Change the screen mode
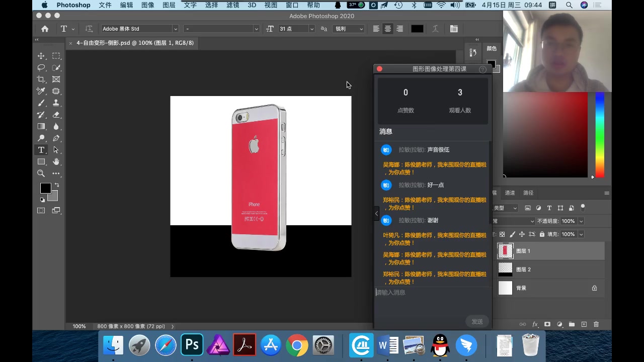644x362 pixels. pyautogui.click(x=56, y=210)
